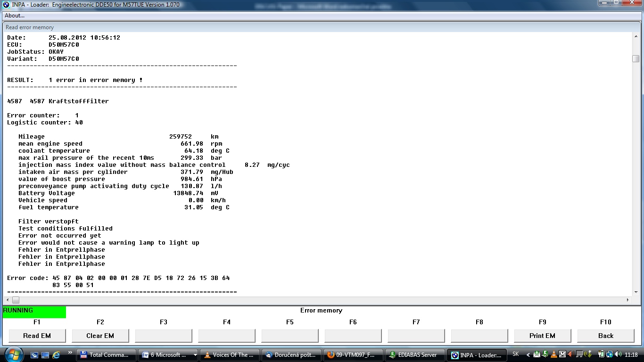Switch to Thunderbird Doručená pošta window
The image size is (644, 362).
[x=292, y=355]
